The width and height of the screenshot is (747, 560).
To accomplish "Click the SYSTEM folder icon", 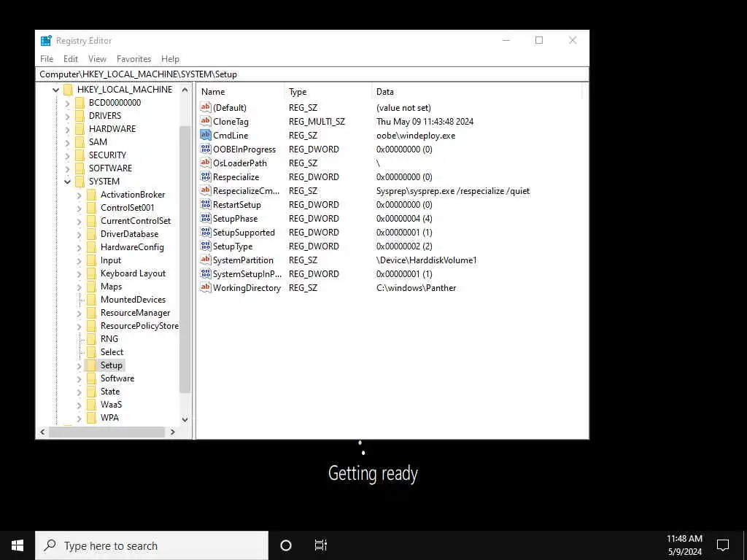I will pos(80,182).
